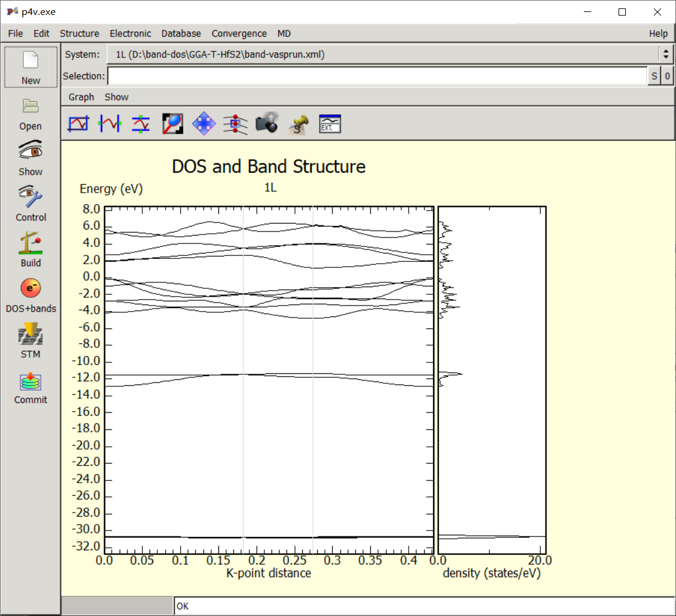Open the Show submenu above graph toolbar
The width and height of the screenshot is (676, 616).
117,97
